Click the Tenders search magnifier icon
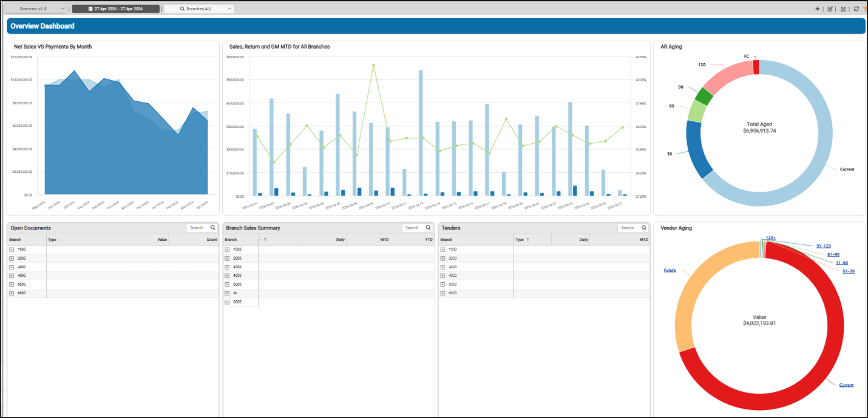The height and width of the screenshot is (418, 868). tap(643, 228)
